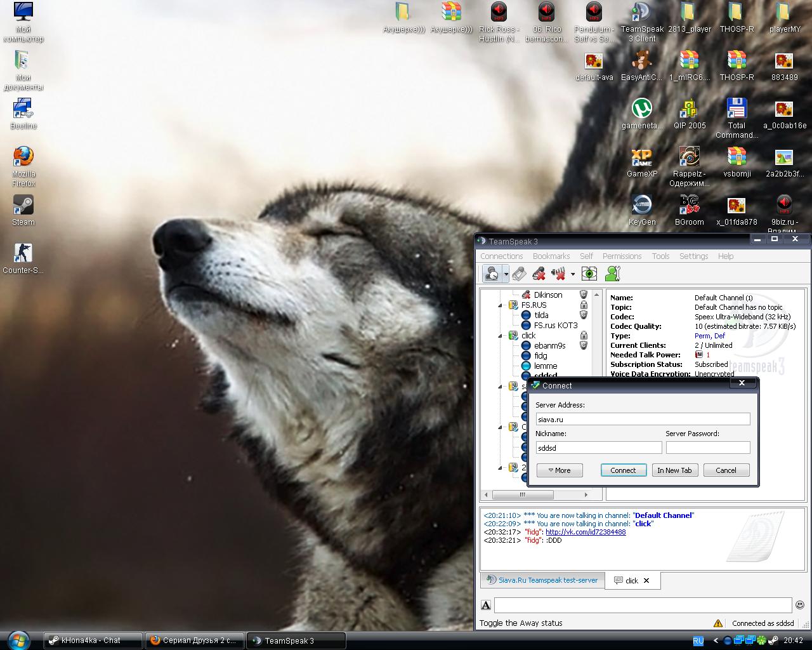Select the Total Commander desktop icon
Screen dimensions: 812x650
tap(736, 109)
